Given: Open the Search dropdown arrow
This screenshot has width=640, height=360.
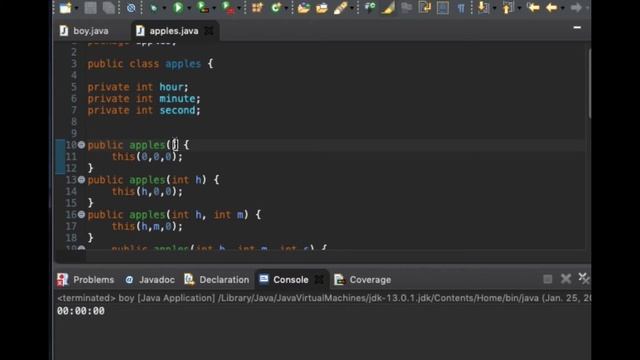Looking at the screenshot, I should pyautogui.click(x=352, y=8).
